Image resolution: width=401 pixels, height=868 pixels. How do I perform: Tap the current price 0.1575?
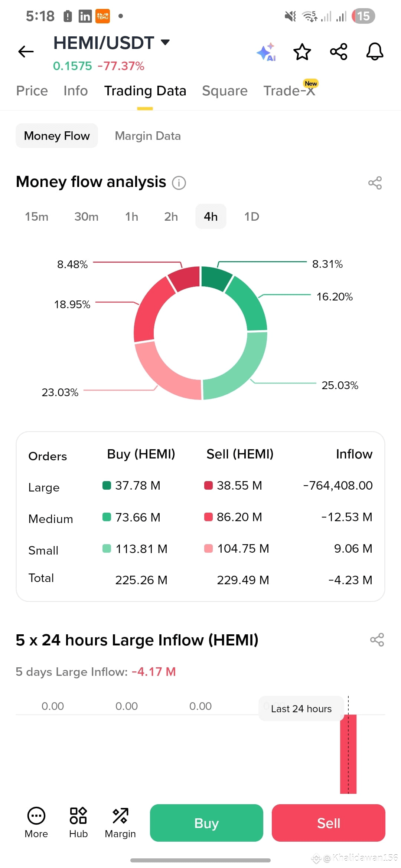tap(72, 66)
